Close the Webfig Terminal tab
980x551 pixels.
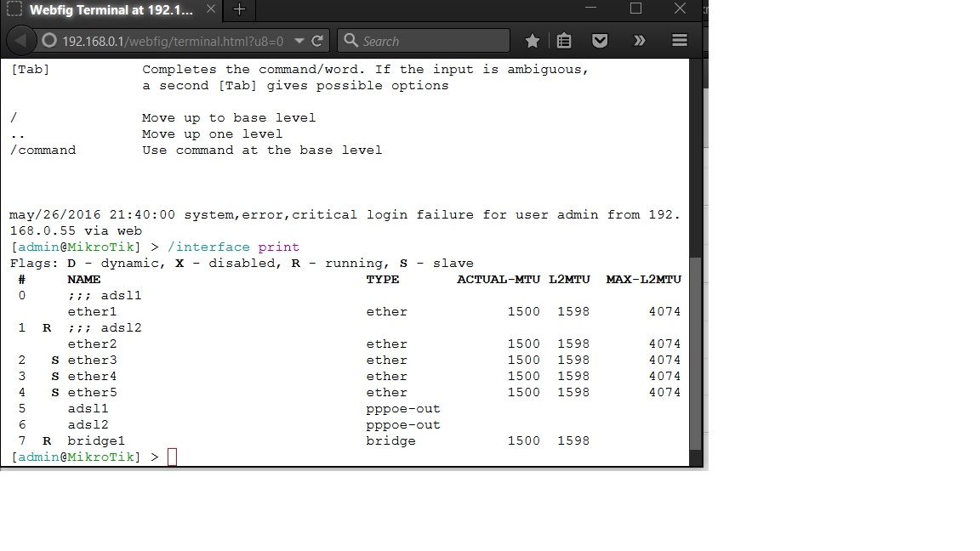point(211,9)
